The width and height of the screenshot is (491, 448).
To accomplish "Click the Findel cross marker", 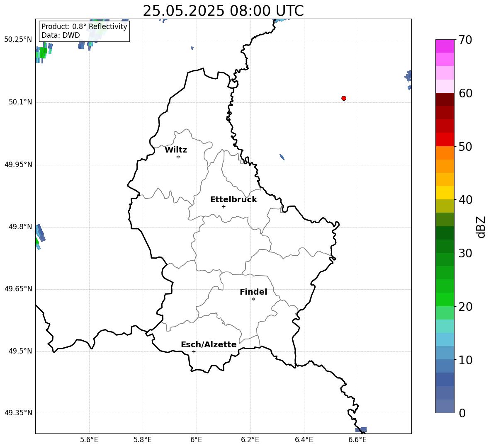I will pos(253,299).
